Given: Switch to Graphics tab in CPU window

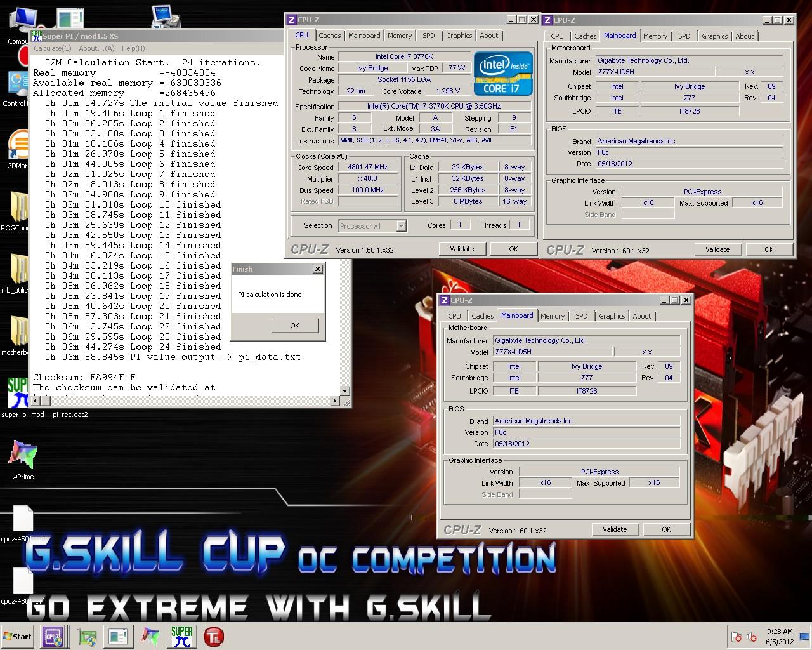Looking at the screenshot, I should tap(459, 36).
